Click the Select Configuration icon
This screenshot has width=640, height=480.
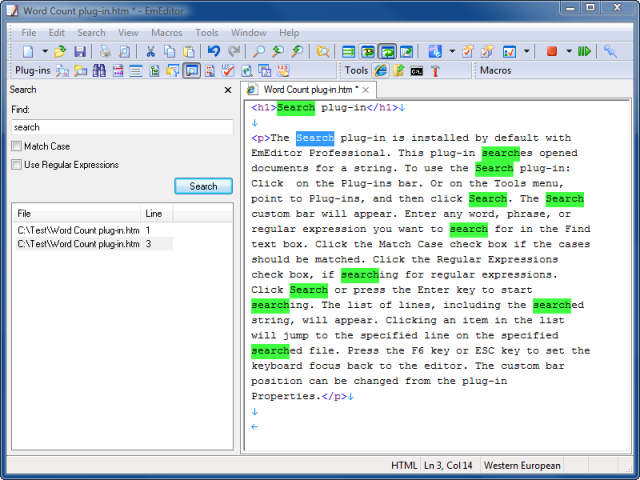pyautogui.click(x=435, y=51)
